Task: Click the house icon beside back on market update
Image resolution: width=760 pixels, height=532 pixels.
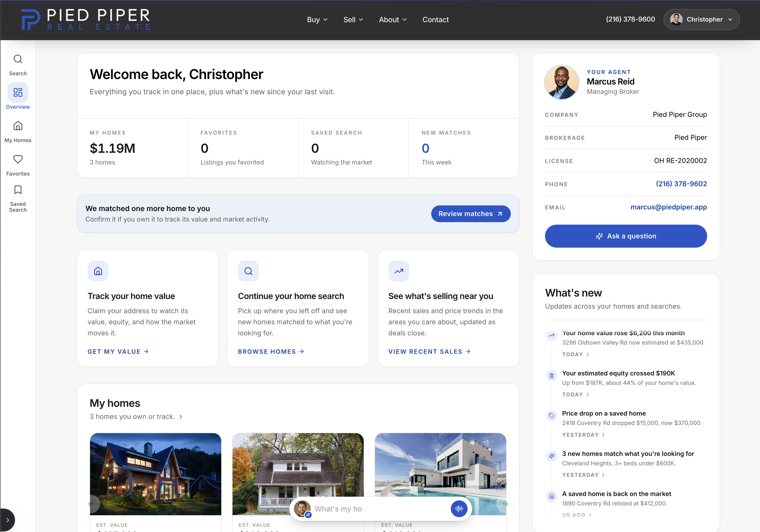Action: [551, 496]
